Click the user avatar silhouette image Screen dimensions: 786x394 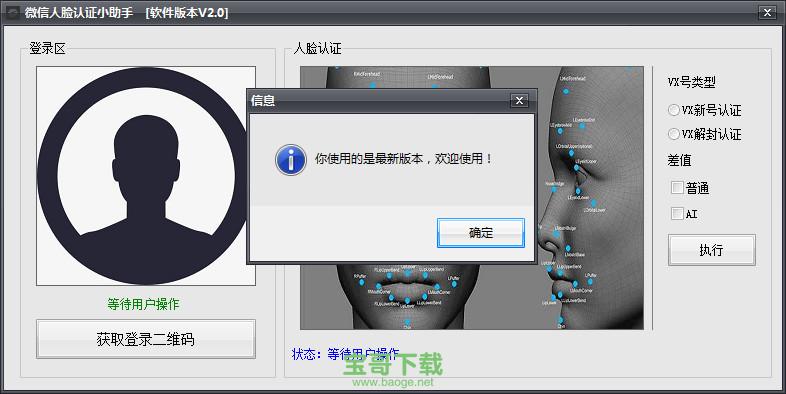[x=146, y=176]
